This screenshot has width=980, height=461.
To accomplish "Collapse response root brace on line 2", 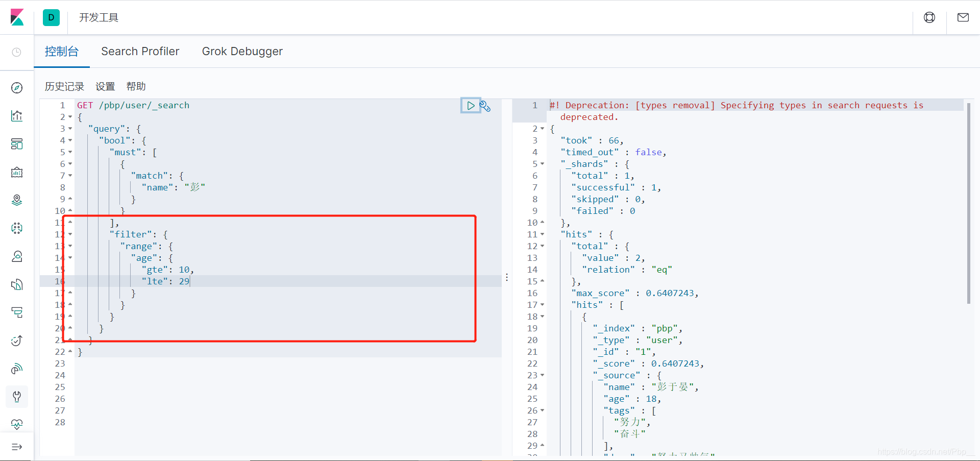I will [x=542, y=129].
